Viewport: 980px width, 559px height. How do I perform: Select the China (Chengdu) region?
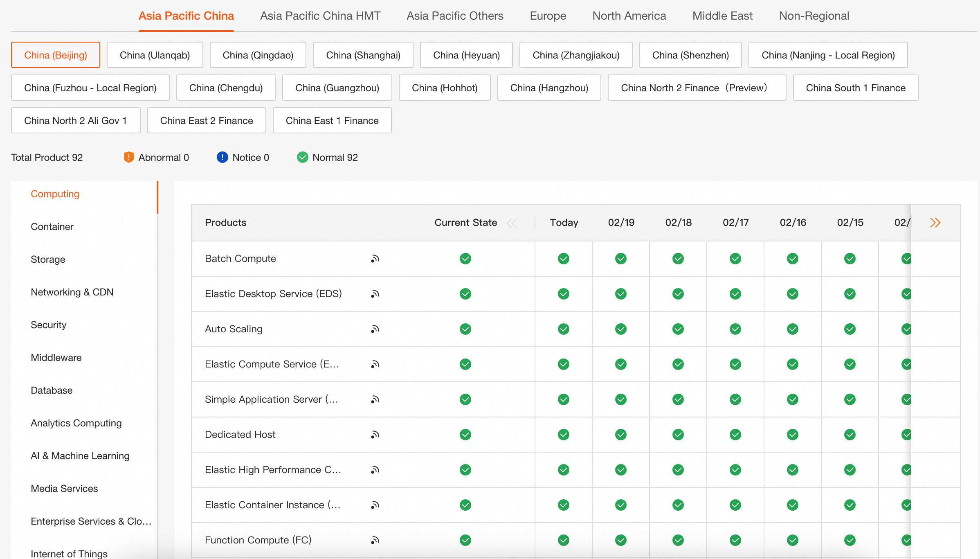226,88
